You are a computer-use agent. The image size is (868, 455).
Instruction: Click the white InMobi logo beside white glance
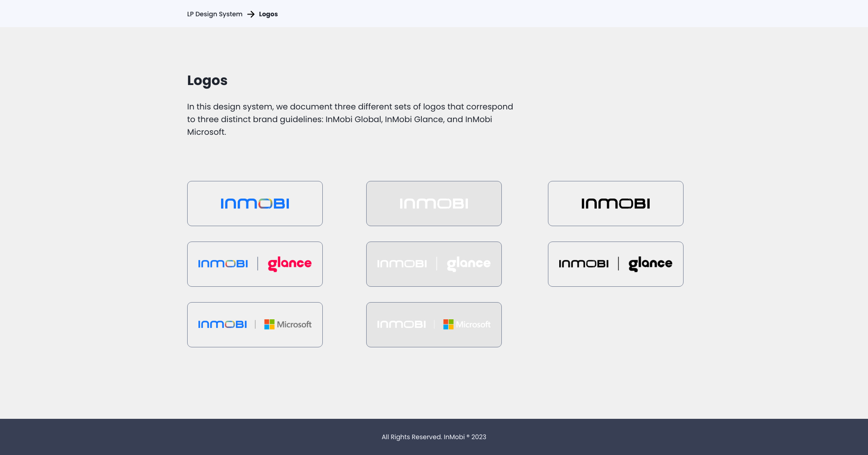click(402, 264)
